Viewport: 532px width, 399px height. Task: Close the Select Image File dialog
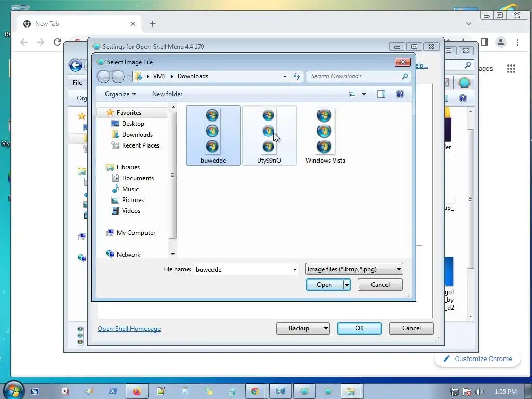click(403, 62)
